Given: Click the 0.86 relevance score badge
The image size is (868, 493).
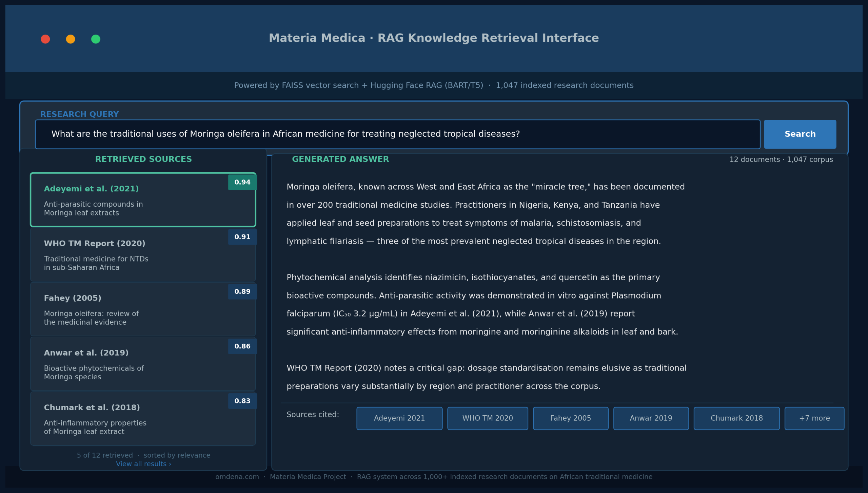Looking at the screenshot, I should click(242, 346).
